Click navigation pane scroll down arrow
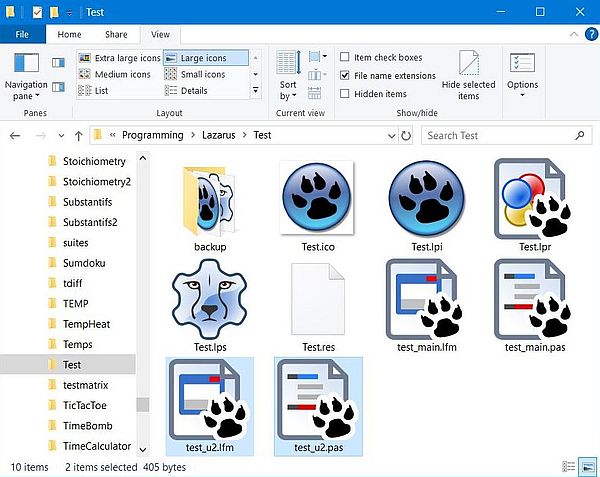 pos(143,449)
